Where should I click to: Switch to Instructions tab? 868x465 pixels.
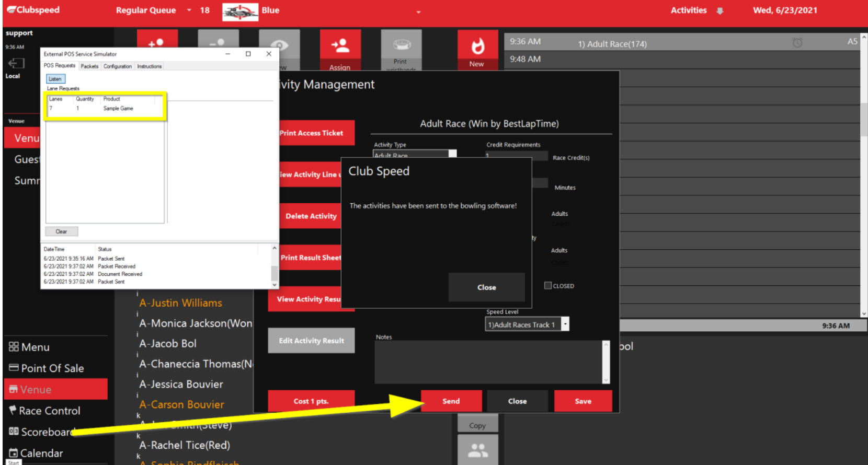coord(150,66)
